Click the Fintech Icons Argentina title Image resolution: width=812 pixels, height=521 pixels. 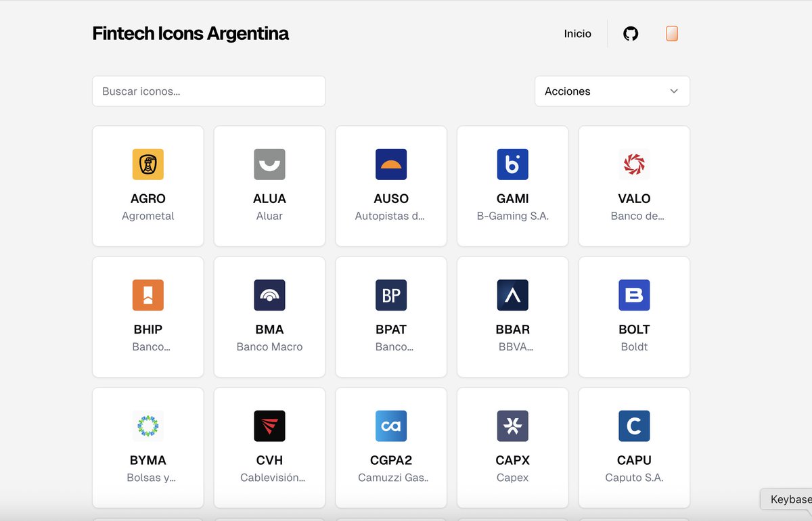tap(191, 34)
